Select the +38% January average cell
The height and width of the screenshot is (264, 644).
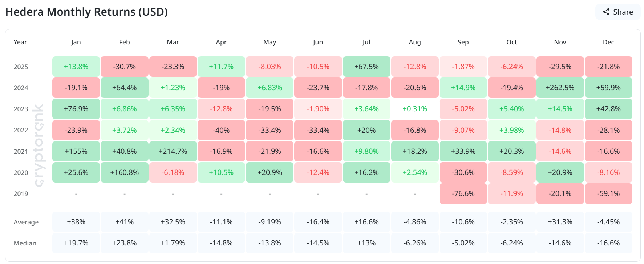76,222
